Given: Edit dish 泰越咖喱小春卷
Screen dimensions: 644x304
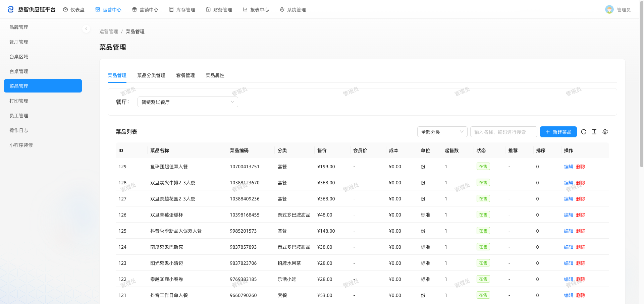Looking at the screenshot, I should coord(569,279).
